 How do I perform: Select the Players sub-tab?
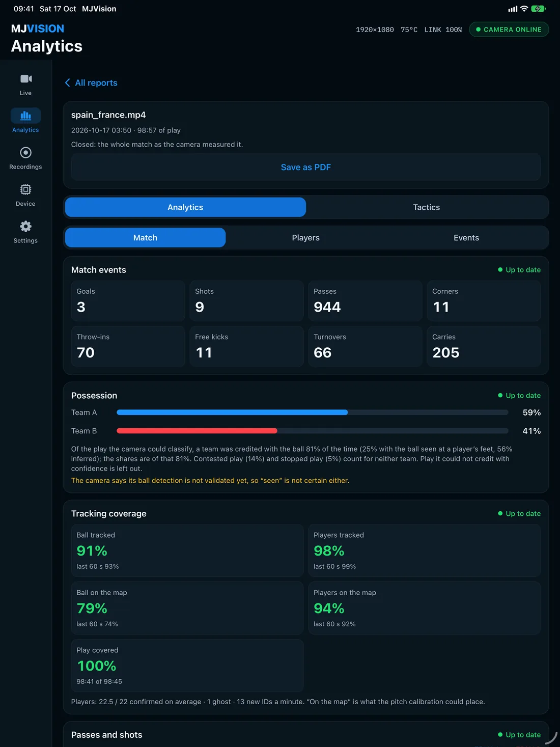pyautogui.click(x=306, y=238)
